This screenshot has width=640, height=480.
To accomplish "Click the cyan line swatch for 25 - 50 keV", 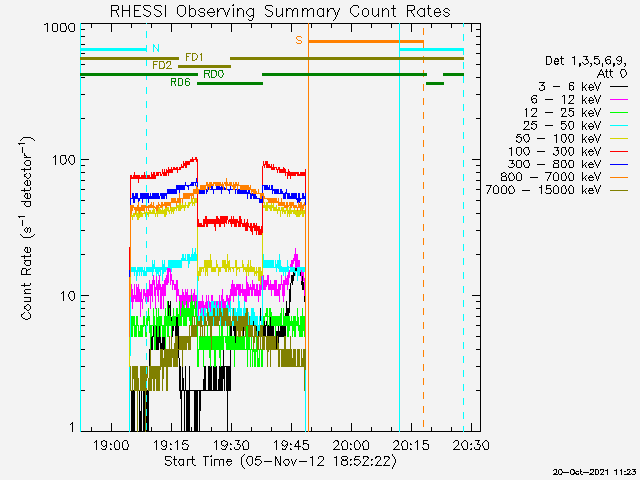I will [619, 126].
